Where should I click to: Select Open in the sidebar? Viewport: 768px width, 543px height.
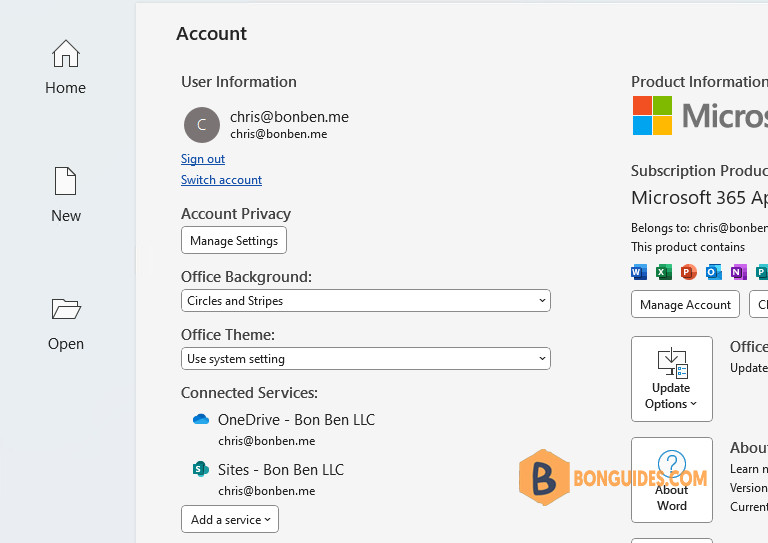(x=66, y=324)
